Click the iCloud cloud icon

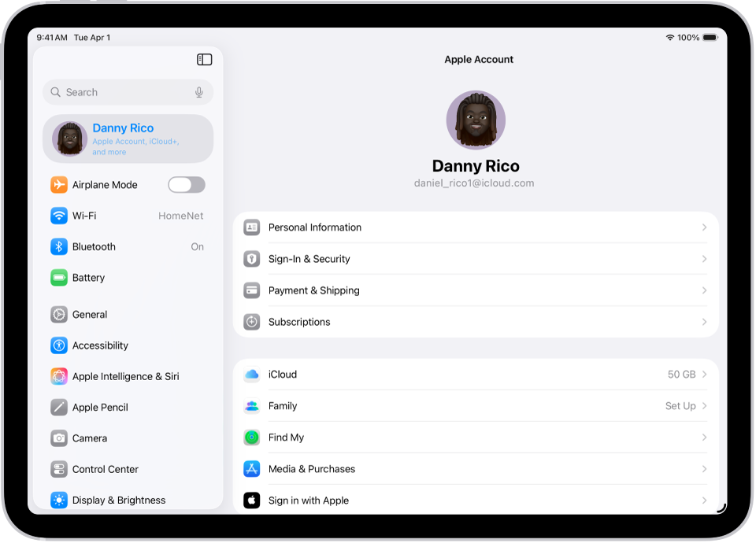pos(251,374)
